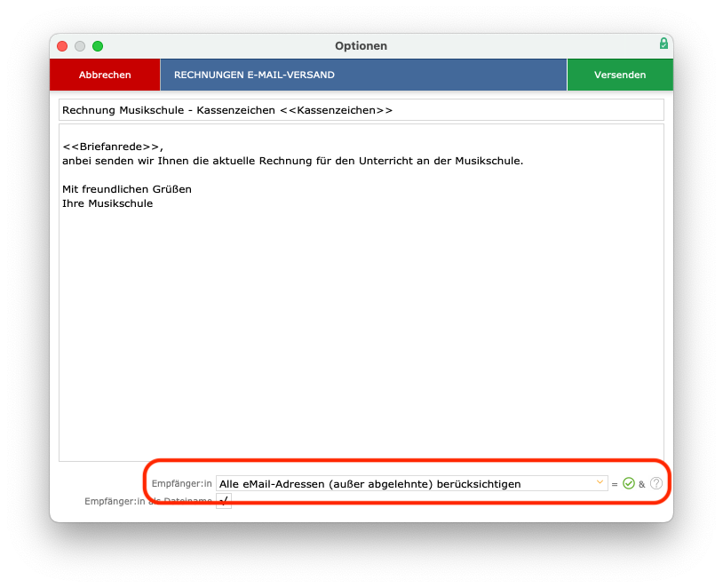Click inside the email body text area
Image resolution: width=723 pixels, height=588 pixels.
coord(361,338)
